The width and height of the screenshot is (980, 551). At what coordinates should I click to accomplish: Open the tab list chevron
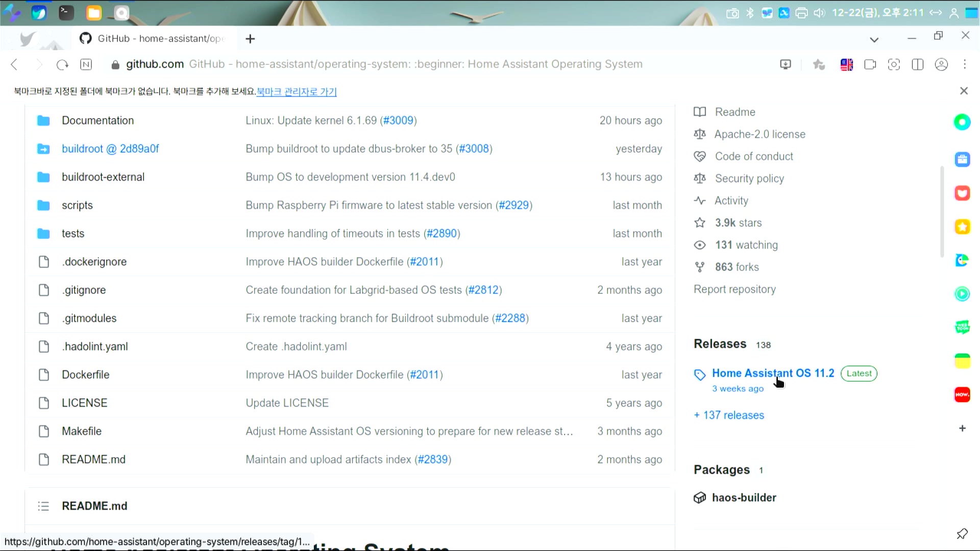pyautogui.click(x=874, y=40)
